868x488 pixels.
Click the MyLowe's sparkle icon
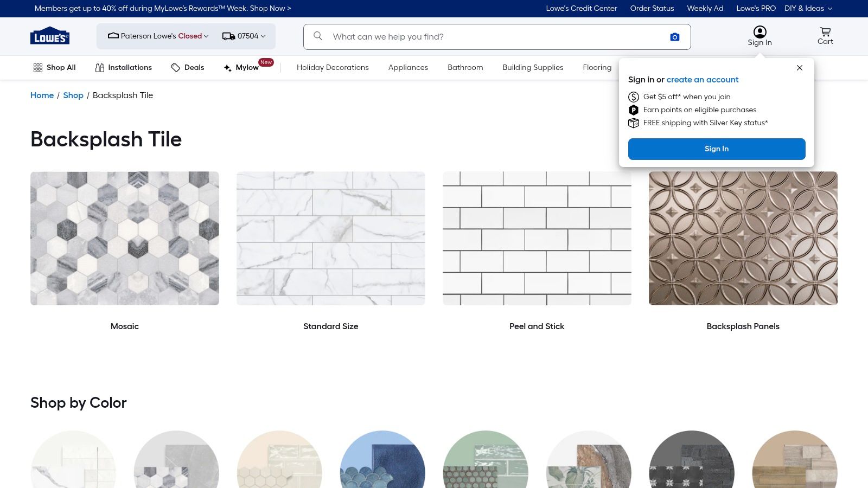(227, 67)
